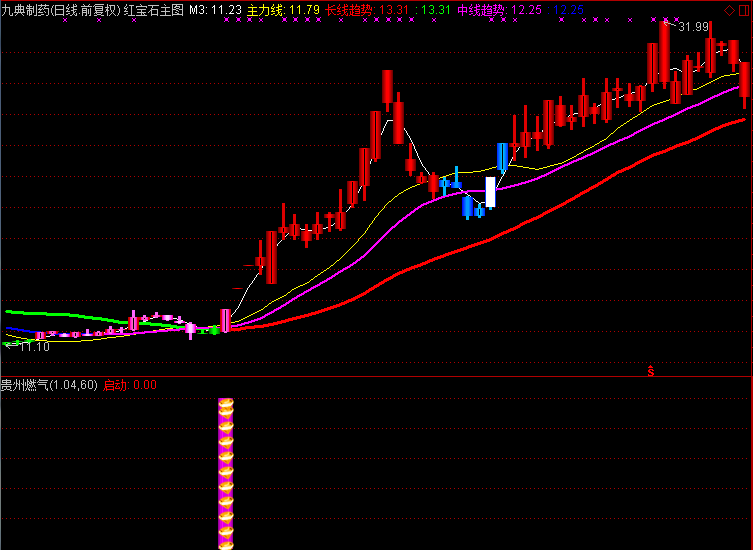Click the 31.99 high price label
Viewport: 753px width, 550px height.
click(693, 27)
